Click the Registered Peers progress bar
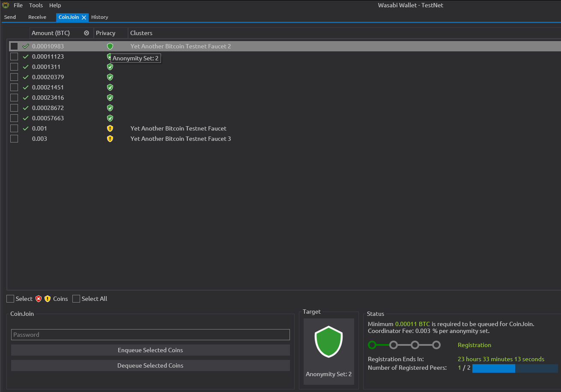This screenshot has height=392, width=561. pyautogui.click(x=515, y=368)
